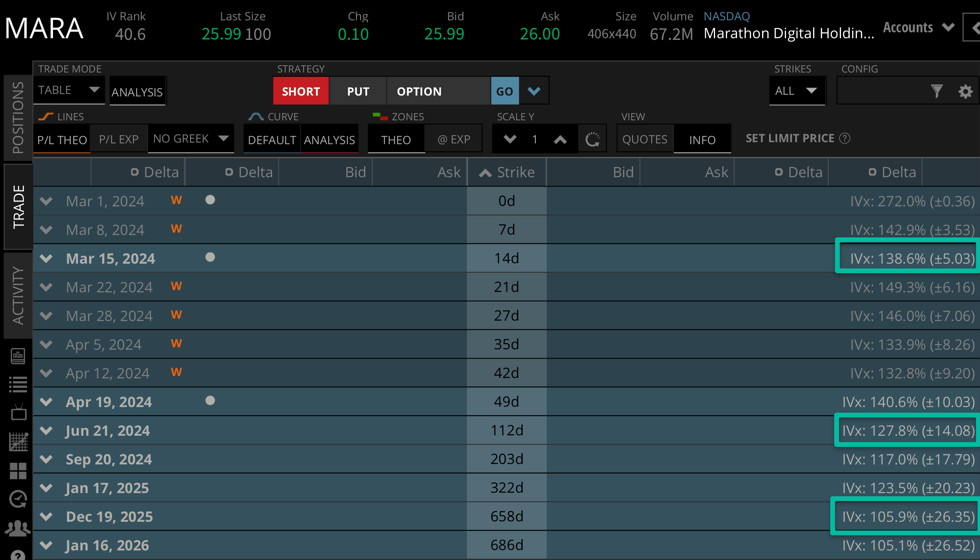This screenshot has width=980, height=560.
Task: Click the people community sidebar icon
Action: point(18,528)
